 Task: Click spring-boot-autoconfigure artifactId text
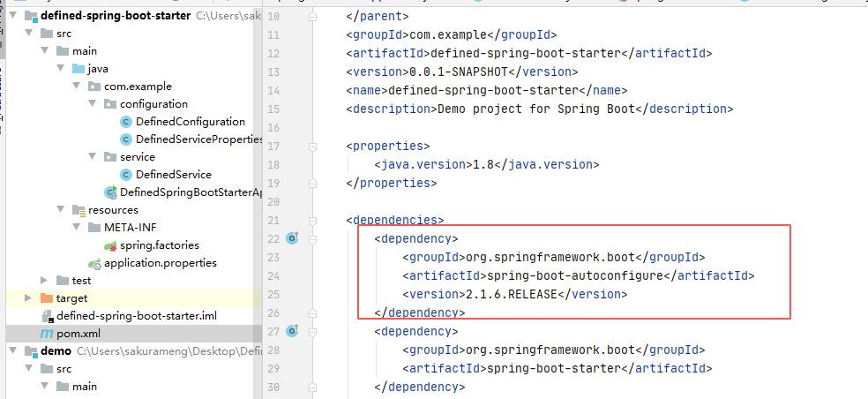[x=574, y=275]
